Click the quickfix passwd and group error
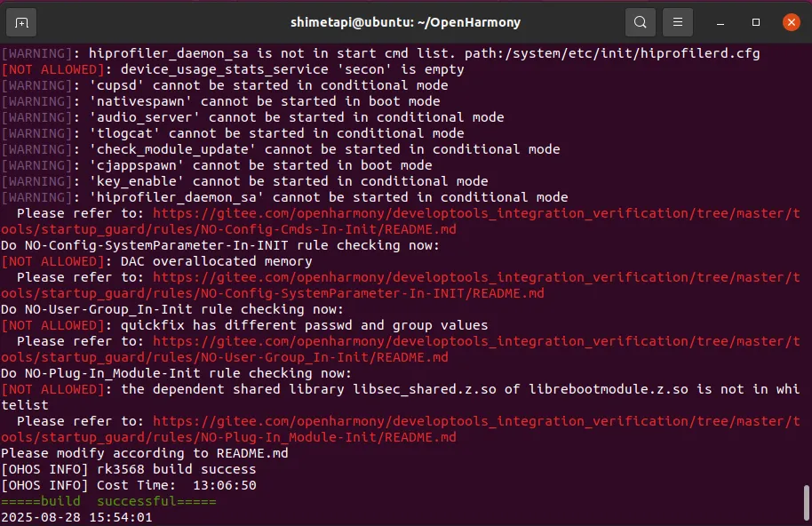This screenshot has height=526, width=812. click(x=304, y=325)
